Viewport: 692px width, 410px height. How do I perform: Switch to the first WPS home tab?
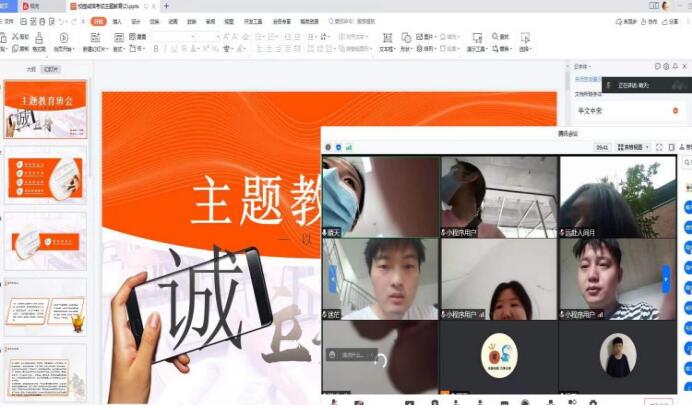click(8, 6)
